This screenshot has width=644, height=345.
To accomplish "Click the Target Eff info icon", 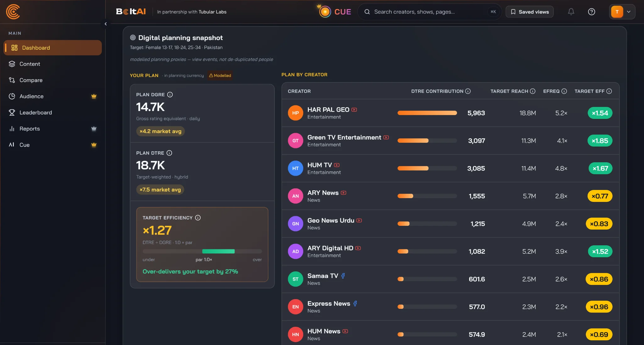I will tap(609, 91).
